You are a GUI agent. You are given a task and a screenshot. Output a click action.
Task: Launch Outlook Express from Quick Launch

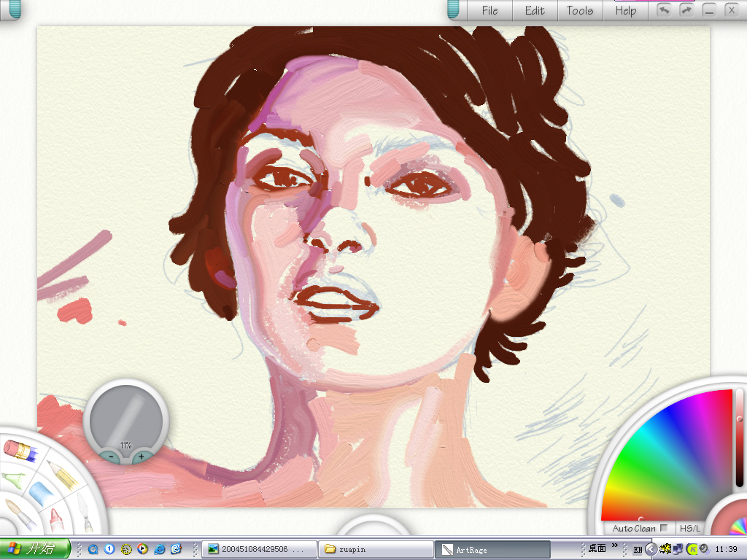(x=177, y=549)
